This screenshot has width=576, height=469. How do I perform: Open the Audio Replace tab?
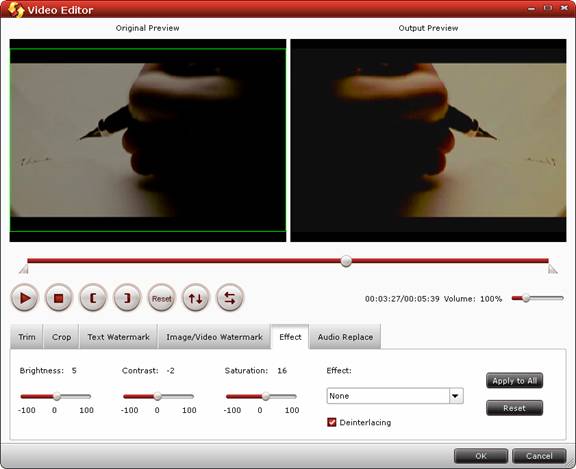(x=345, y=337)
